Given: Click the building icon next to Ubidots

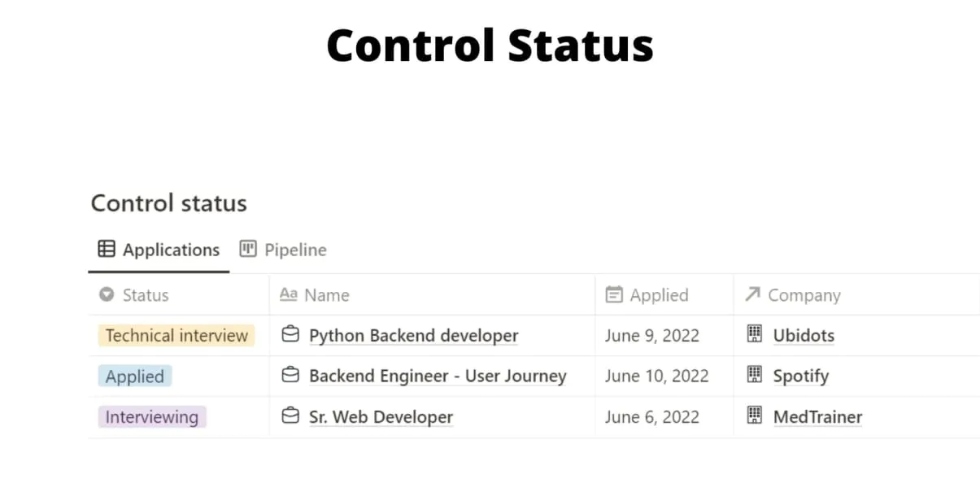Looking at the screenshot, I should [756, 334].
